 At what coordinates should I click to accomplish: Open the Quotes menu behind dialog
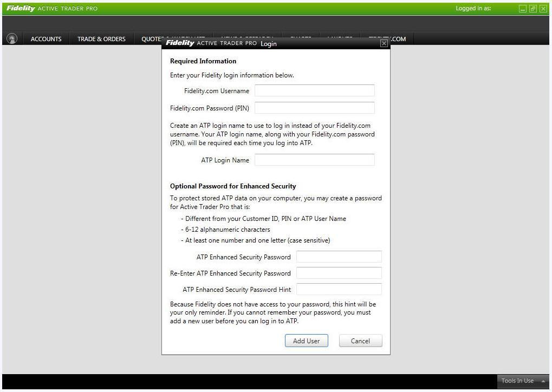click(x=151, y=39)
